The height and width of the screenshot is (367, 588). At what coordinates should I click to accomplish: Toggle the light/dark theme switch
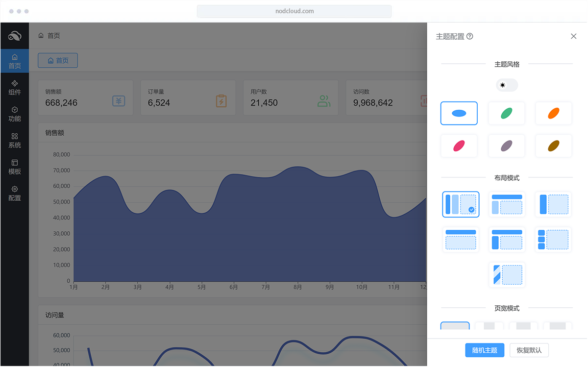(x=507, y=85)
